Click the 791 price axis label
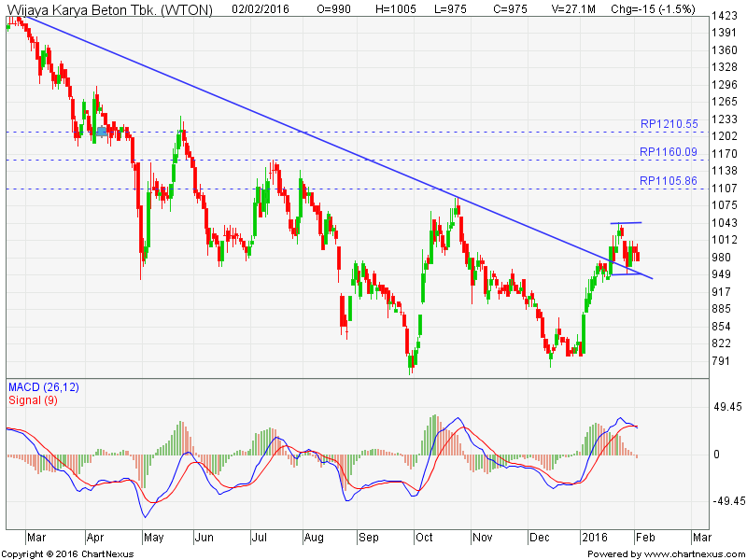Image resolution: width=747 pixels, height=560 pixels. (721, 361)
